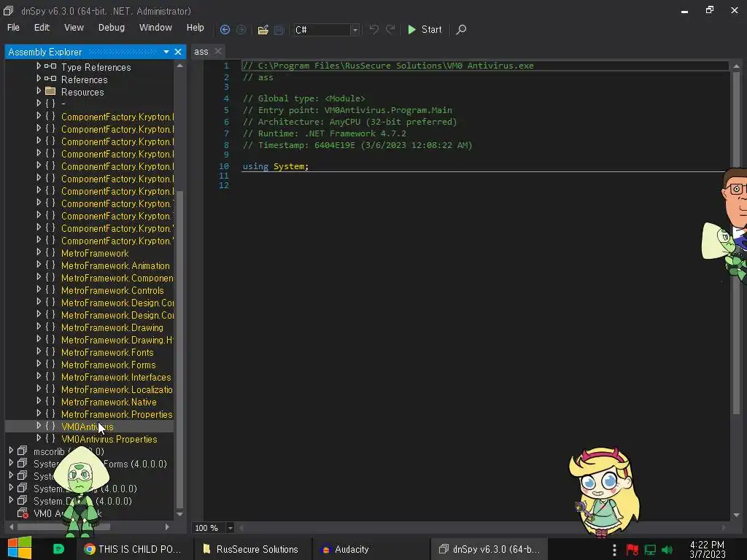Viewport: 747px width, 560px height.
Task: Open a file via the folder icon
Action: [263, 29]
